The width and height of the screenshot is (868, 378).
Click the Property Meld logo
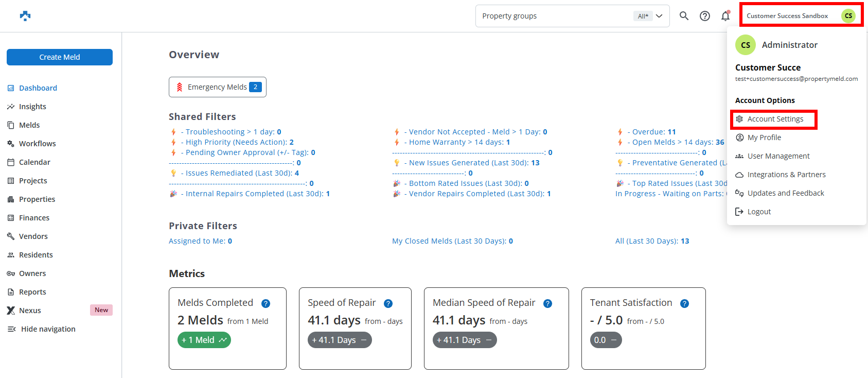[x=25, y=16]
